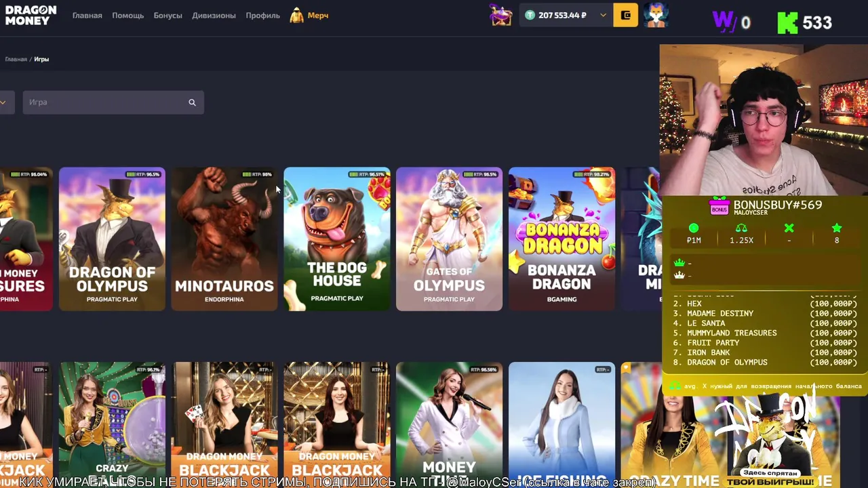The height and width of the screenshot is (488, 868).
Task: Open the Dragon of Olympus game card
Action: pos(112,239)
